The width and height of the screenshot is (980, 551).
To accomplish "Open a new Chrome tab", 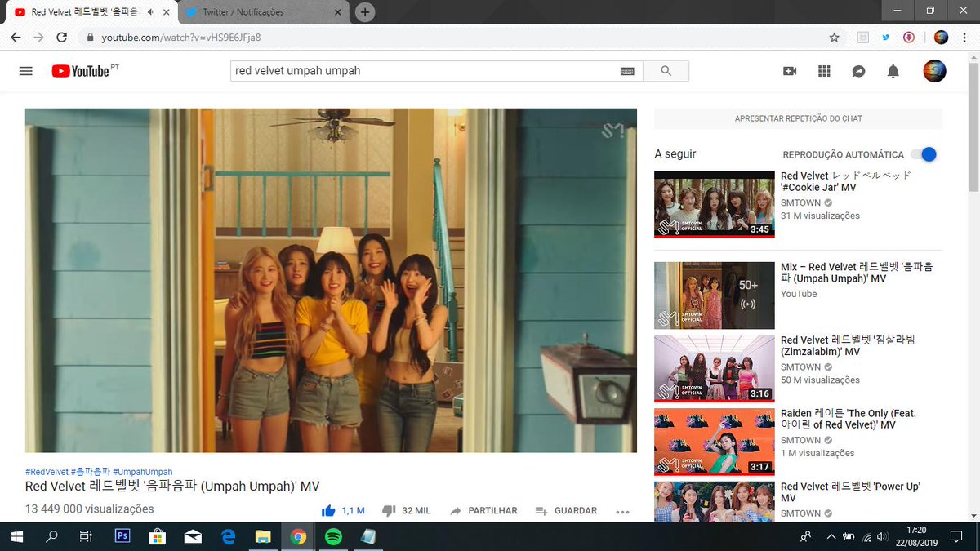I will click(x=365, y=12).
